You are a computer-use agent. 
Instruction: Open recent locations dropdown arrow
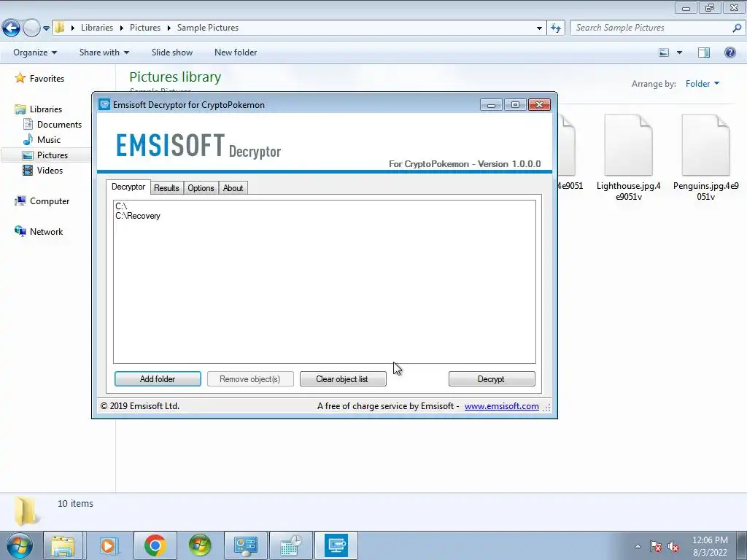click(46, 28)
